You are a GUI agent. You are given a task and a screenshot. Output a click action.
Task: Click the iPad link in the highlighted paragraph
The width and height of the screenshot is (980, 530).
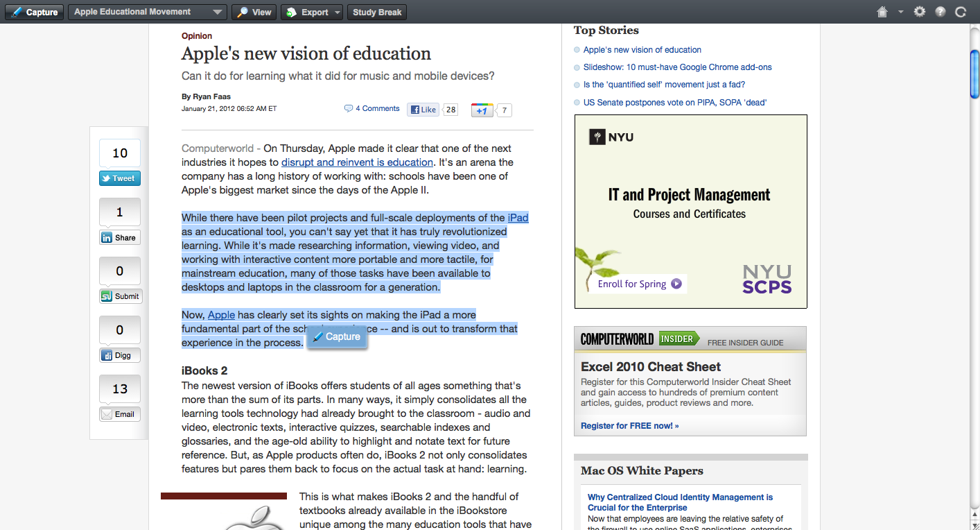[x=518, y=218]
